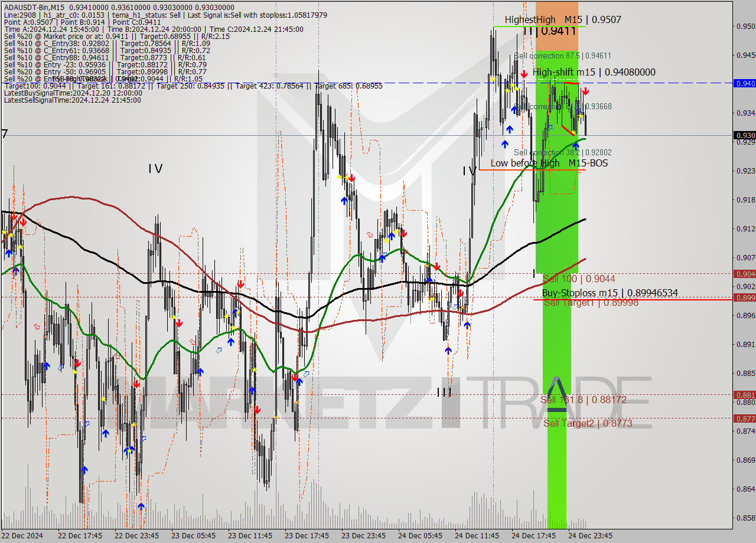Click the Sell Target1 | 0.89998 label
This screenshot has height=543, width=756.
tap(591, 302)
